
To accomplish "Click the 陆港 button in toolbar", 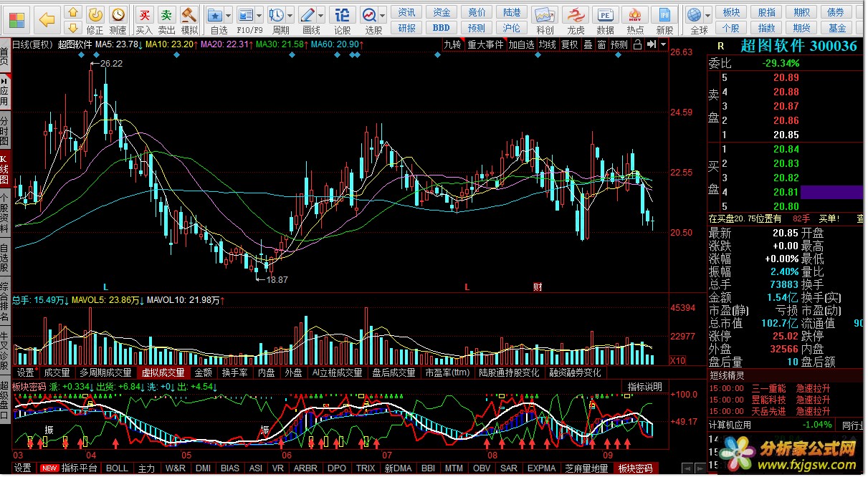I will [512, 12].
